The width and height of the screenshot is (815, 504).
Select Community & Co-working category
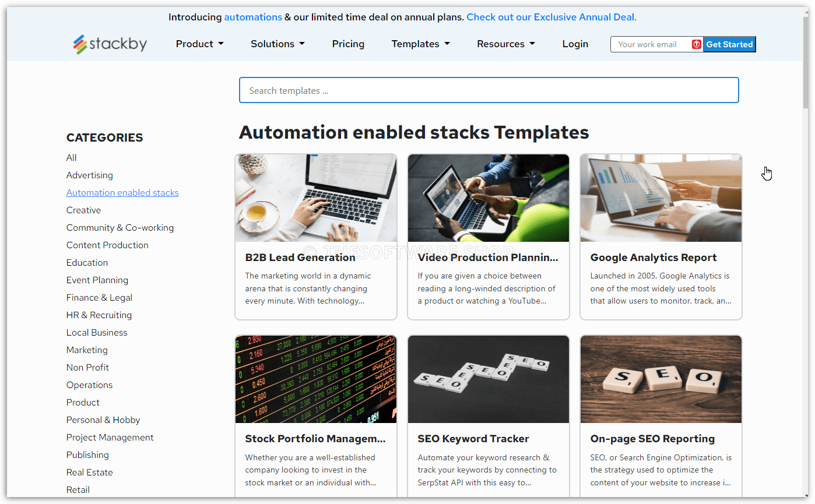click(120, 227)
